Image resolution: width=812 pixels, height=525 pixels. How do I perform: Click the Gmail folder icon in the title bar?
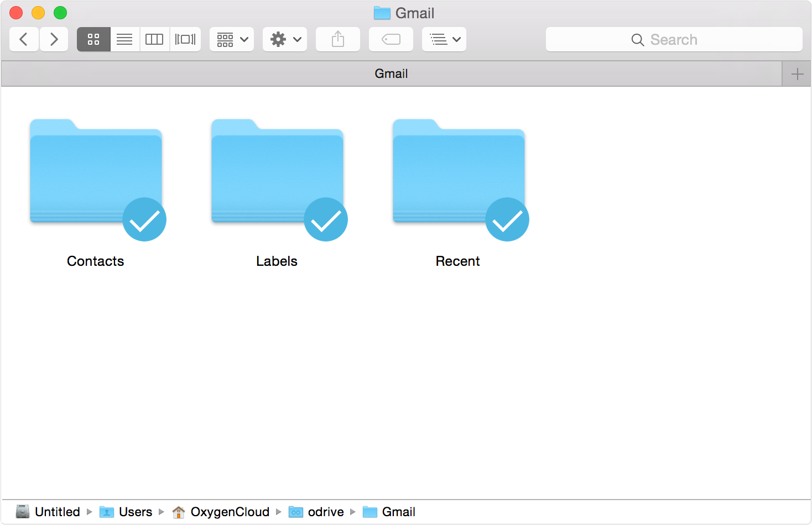point(382,13)
